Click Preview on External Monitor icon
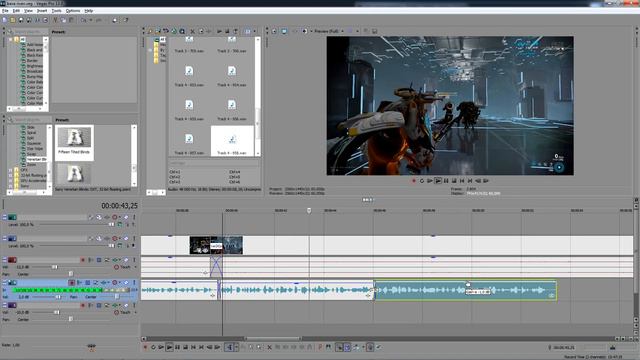 pyautogui.click(x=284, y=31)
